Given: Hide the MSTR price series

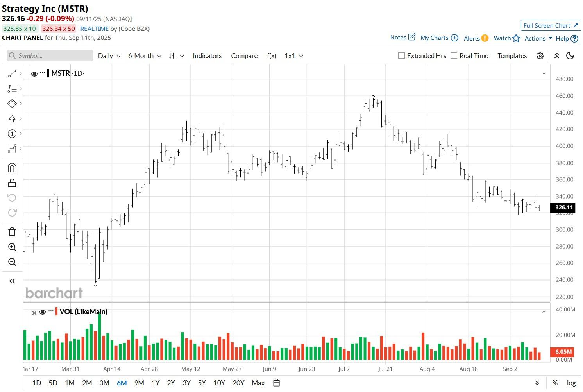Looking at the screenshot, I should tap(34, 74).
